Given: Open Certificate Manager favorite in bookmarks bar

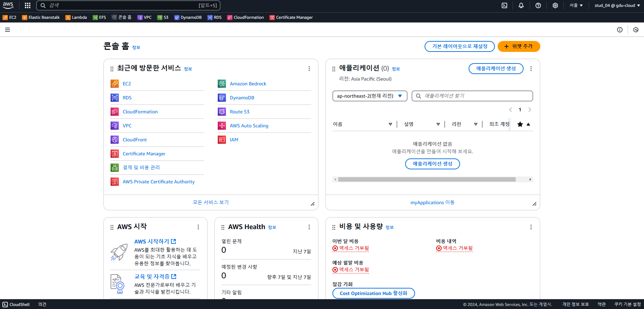Looking at the screenshot, I should click(291, 17).
